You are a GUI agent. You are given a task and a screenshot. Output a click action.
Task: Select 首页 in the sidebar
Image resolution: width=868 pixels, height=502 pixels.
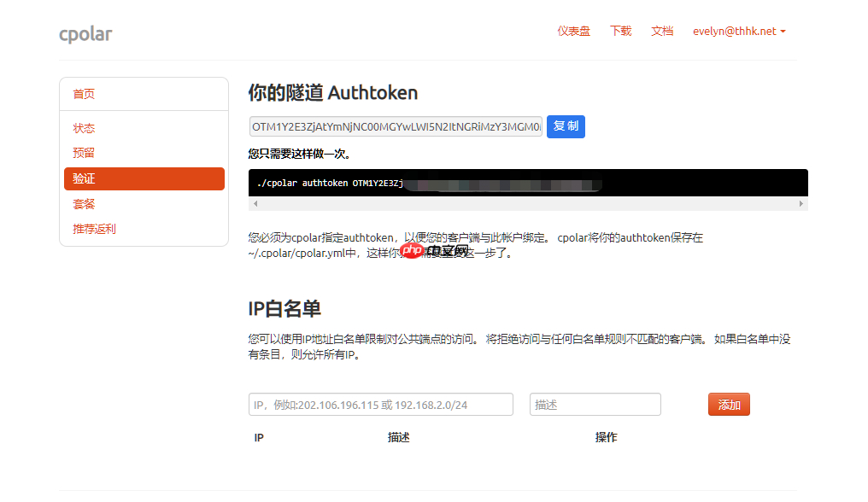pos(84,94)
